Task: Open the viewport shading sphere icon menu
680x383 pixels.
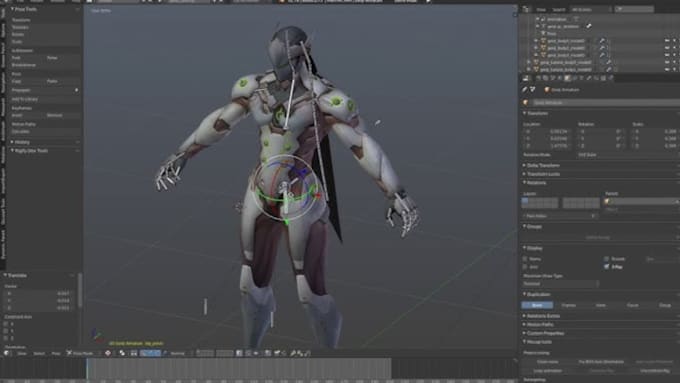Action: (108, 353)
